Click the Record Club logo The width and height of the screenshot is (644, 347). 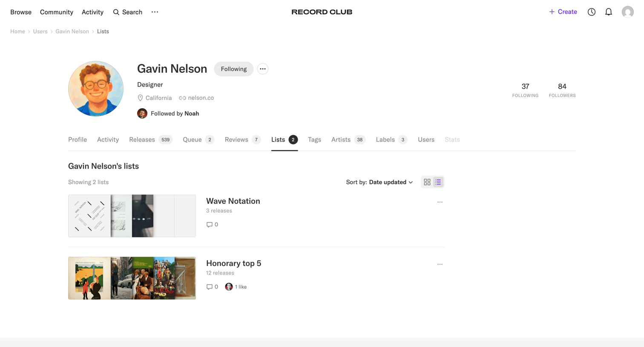(x=322, y=12)
